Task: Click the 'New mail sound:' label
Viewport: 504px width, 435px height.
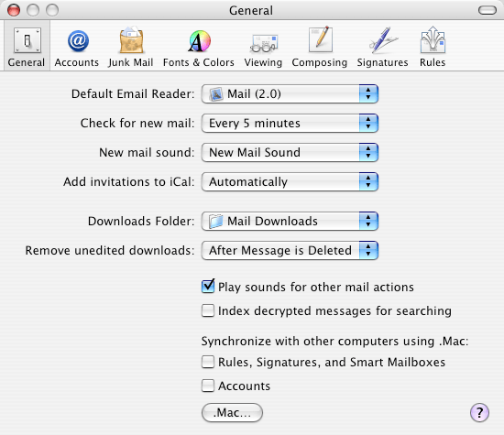Action: coord(147,152)
